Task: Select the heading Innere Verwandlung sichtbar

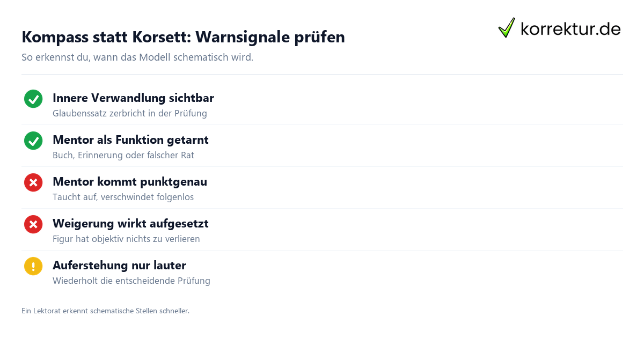Action: click(x=133, y=98)
